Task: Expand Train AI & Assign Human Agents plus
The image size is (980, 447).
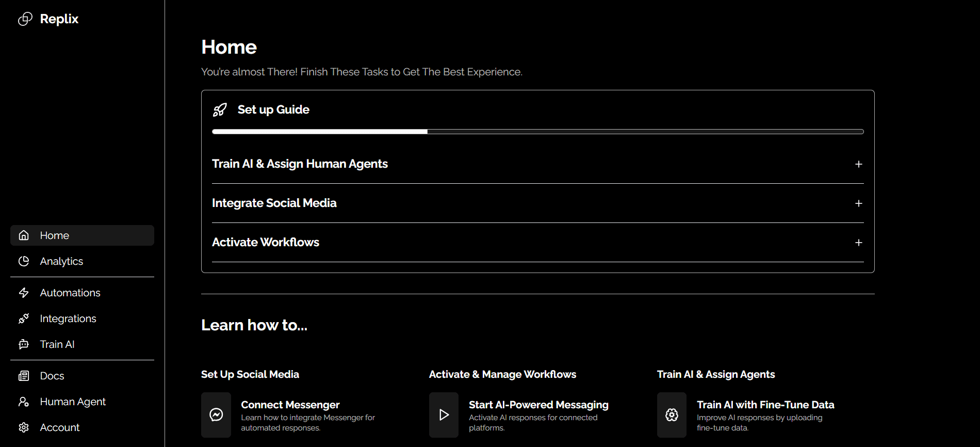Action: [859, 164]
